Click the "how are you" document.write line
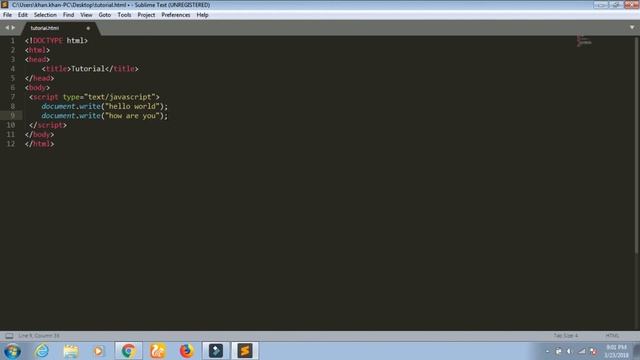 [104, 116]
